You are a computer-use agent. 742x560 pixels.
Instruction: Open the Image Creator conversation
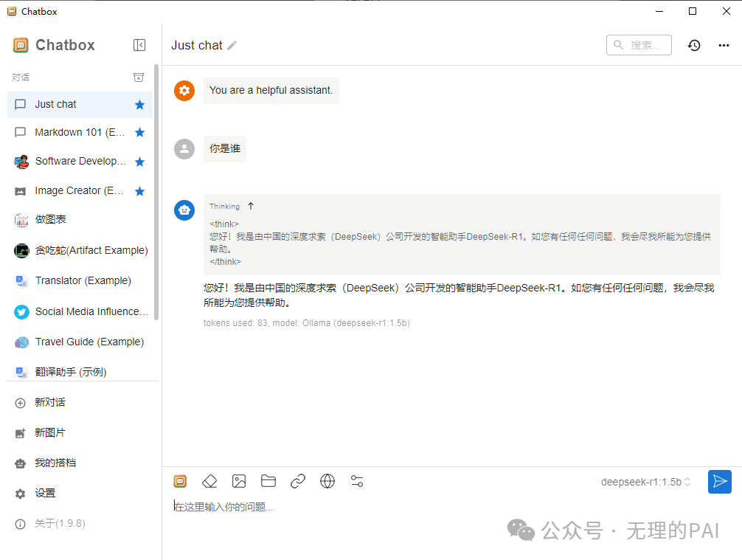click(80, 191)
